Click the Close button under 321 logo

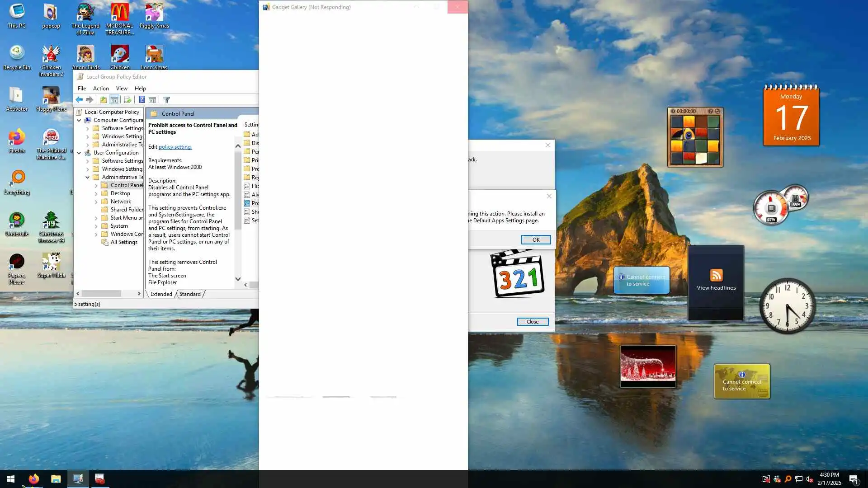click(x=532, y=322)
